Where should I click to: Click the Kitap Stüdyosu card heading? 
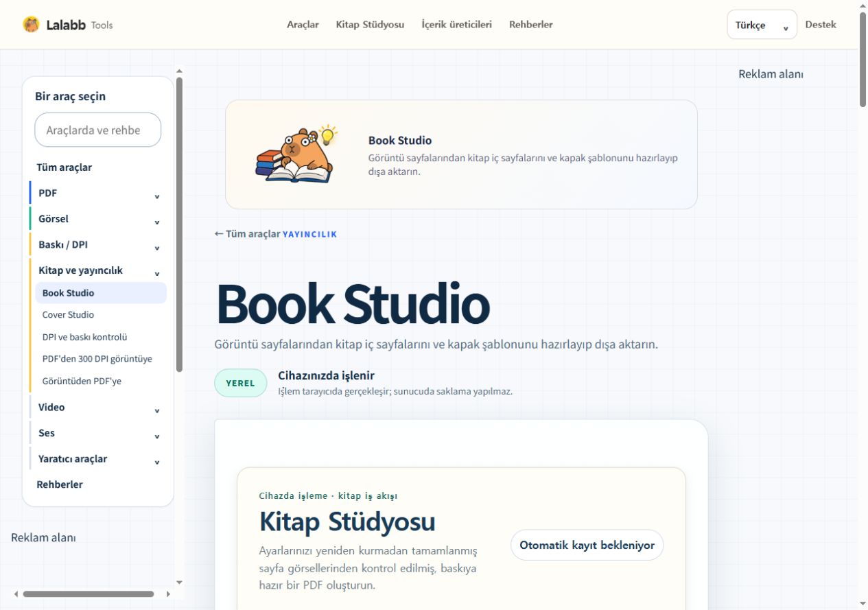pyautogui.click(x=347, y=522)
